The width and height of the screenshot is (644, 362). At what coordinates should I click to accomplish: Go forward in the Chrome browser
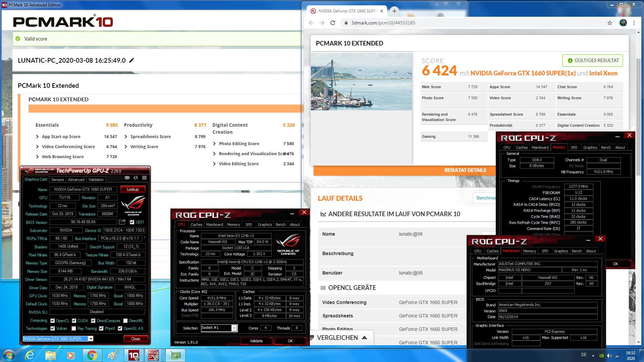coord(322,23)
